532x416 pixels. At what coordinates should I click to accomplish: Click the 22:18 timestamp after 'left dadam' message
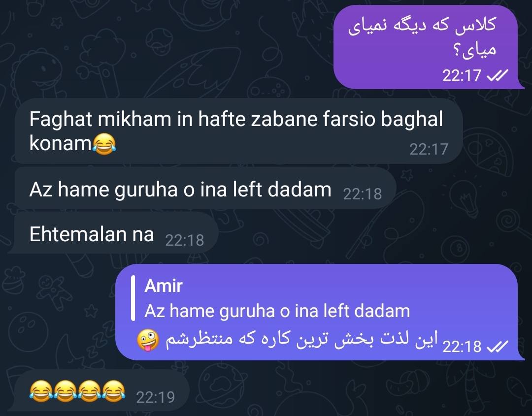click(x=363, y=194)
